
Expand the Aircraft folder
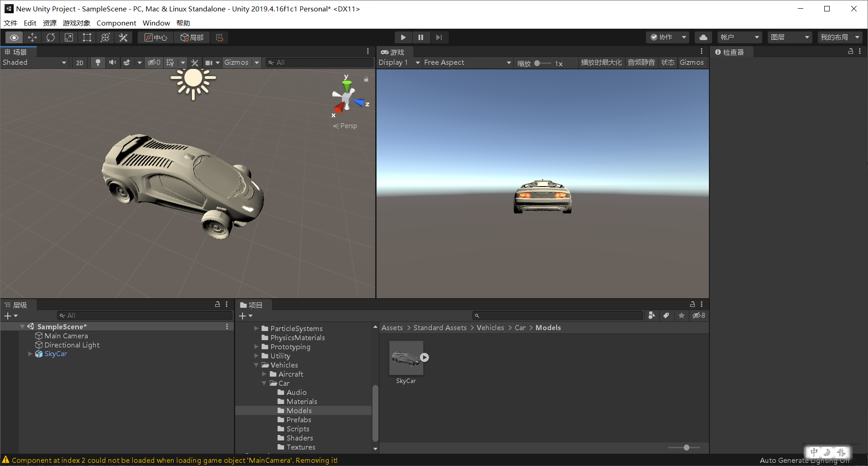(264, 374)
